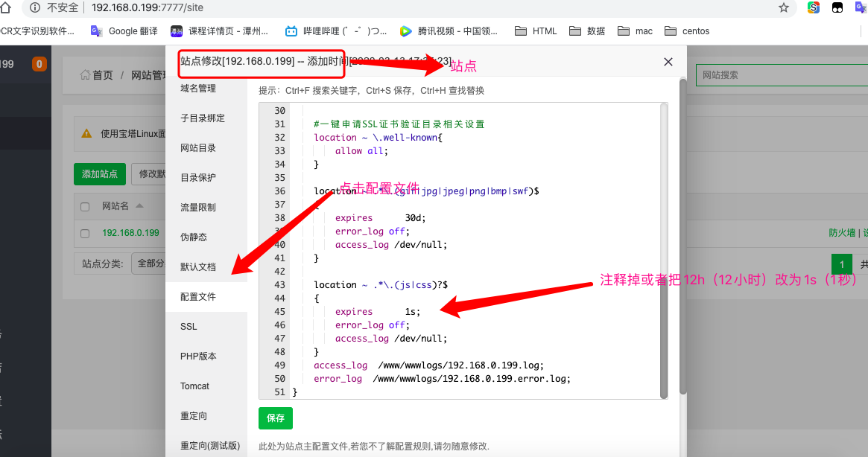The width and height of the screenshot is (868, 457).
Task: Open the 数据 bookmarks folder
Action: [587, 31]
